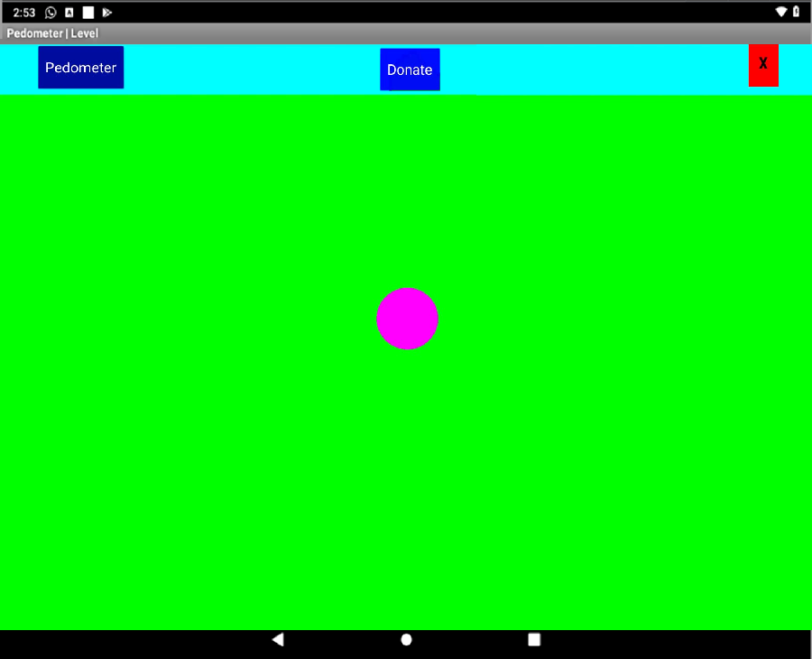Tap the 'Pedometer | Level' title text
This screenshot has width=812, height=659.
[x=52, y=33]
